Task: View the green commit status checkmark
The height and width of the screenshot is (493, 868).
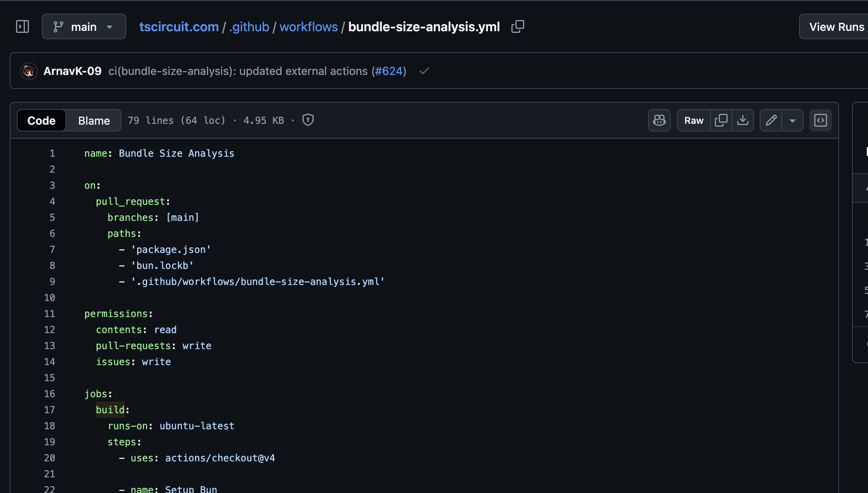Action: [x=424, y=71]
